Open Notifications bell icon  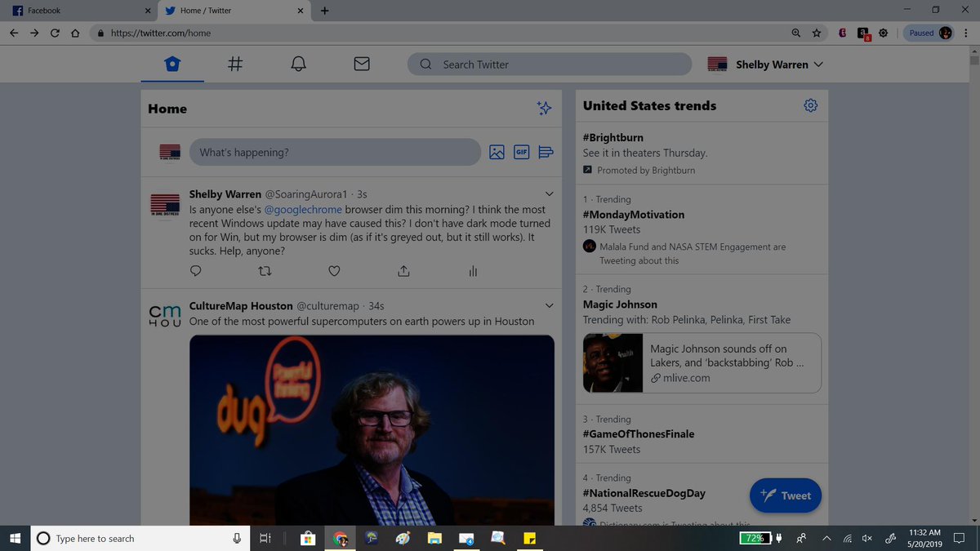pos(299,64)
